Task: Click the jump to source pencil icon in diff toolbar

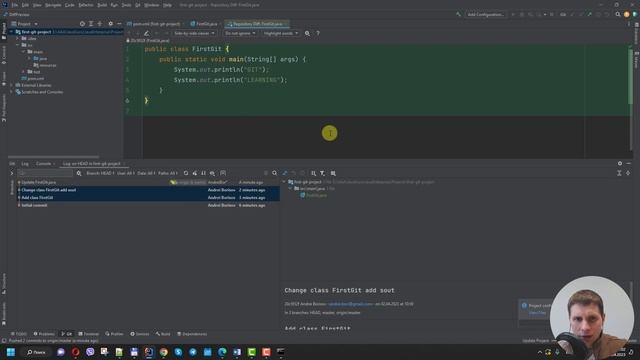Action: tap(147, 33)
